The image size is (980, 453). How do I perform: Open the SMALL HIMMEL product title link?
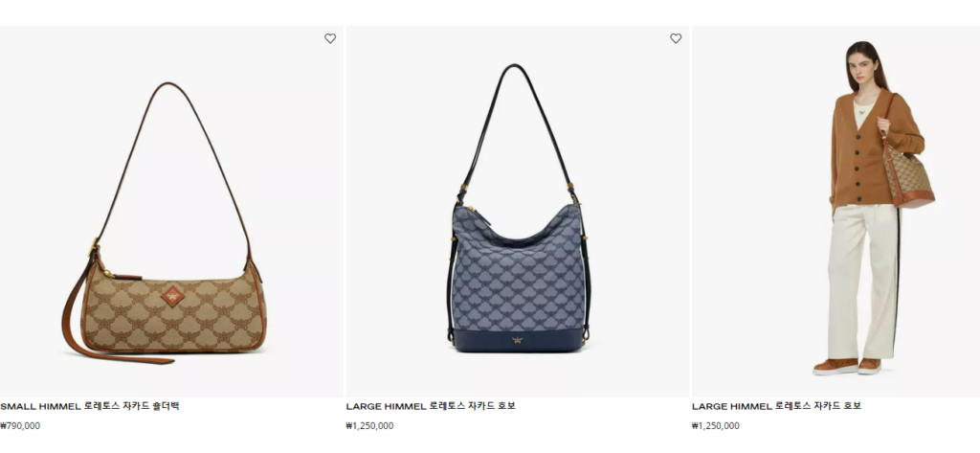(90, 406)
